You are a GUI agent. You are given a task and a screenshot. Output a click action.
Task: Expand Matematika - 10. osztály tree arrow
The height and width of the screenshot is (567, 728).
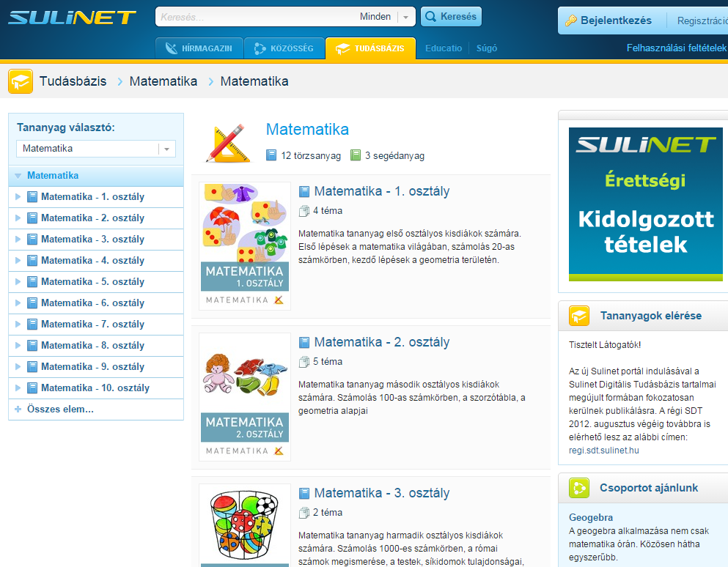click(x=18, y=388)
